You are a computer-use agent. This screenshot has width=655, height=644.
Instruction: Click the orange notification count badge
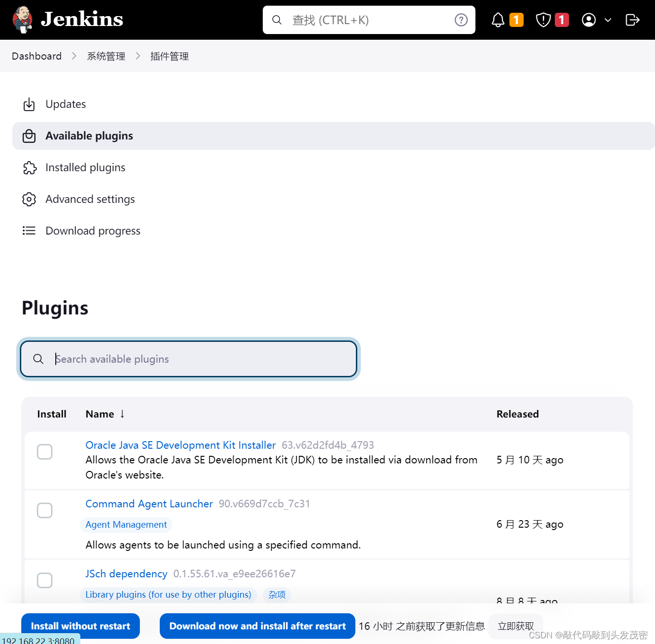click(x=517, y=20)
